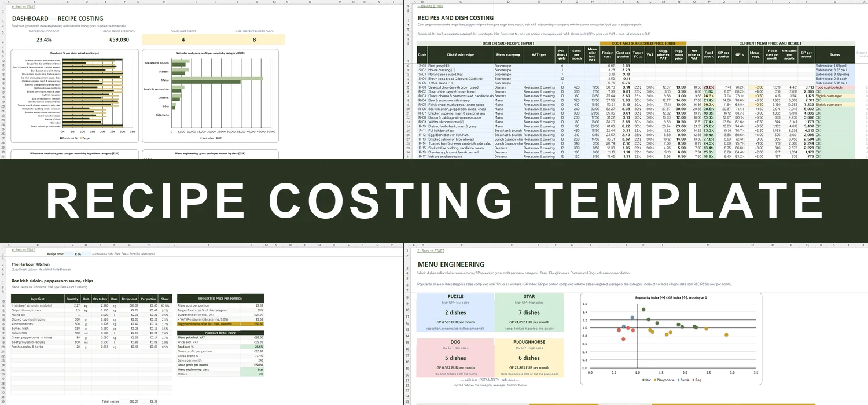Click the Ploughhorse legend entry in scatter chart
Image resolution: width=868 pixels, height=405 pixels.
[x=665, y=380]
